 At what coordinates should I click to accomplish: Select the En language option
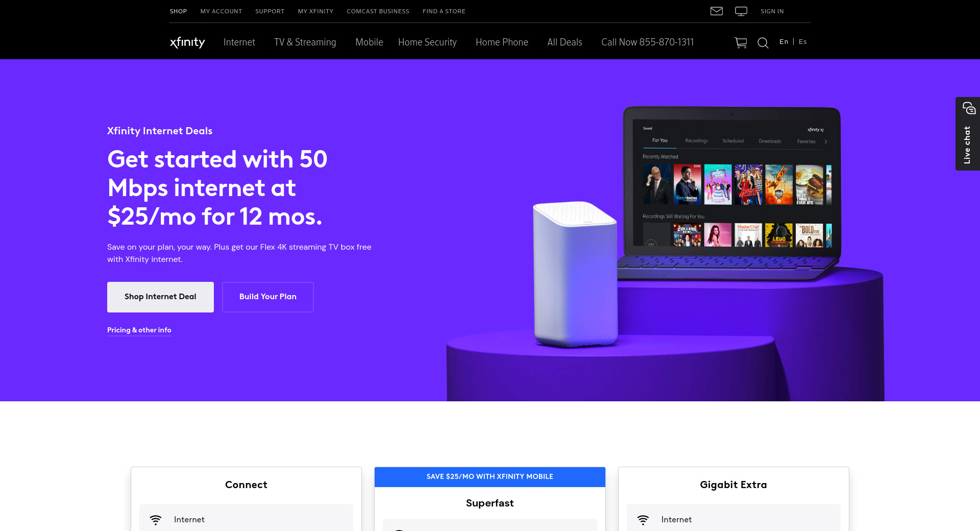tap(783, 42)
